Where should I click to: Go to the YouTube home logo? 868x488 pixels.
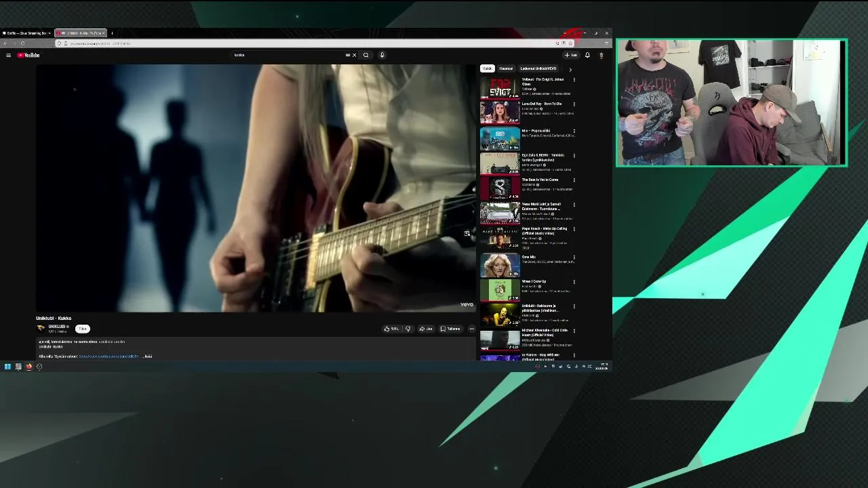(x=28, y=55)
